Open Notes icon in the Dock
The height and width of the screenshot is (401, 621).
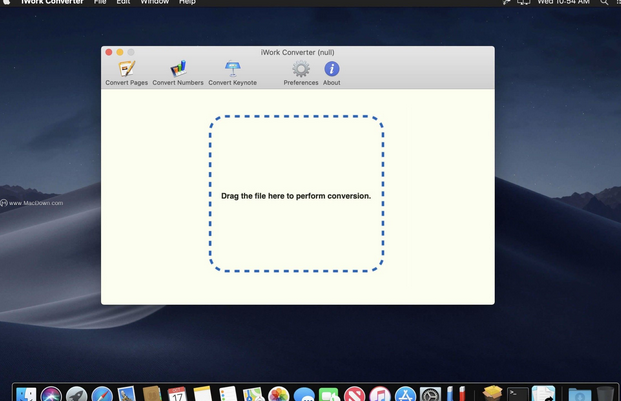click(203, 394)
